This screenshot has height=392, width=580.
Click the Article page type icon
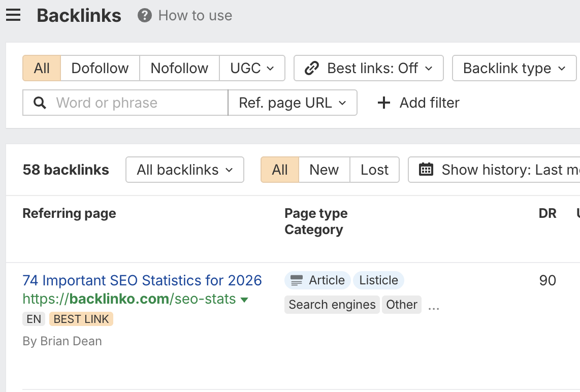click(297, 280)
